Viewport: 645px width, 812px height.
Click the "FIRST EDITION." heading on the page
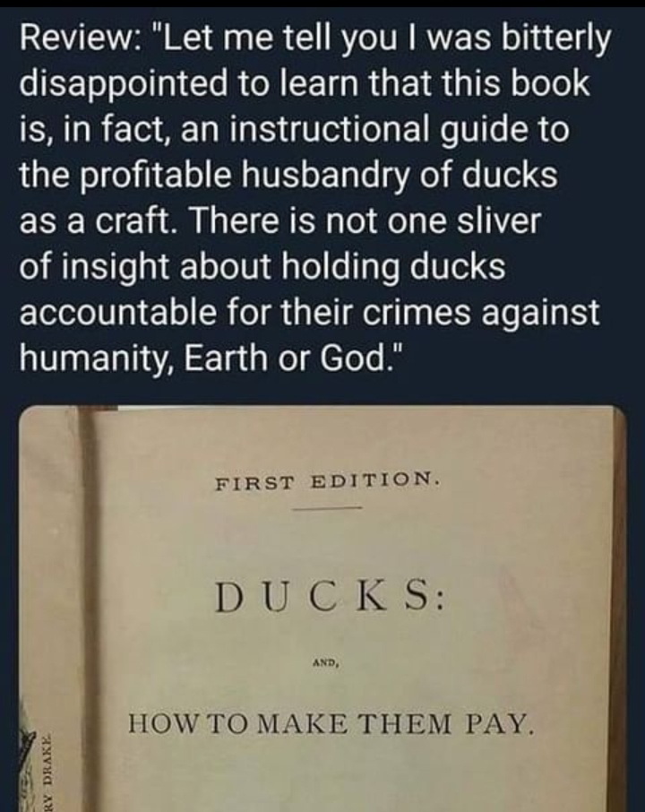(328, 481)
